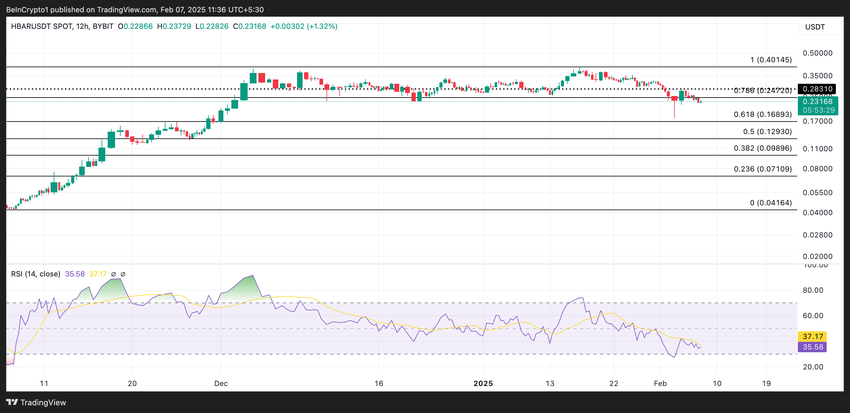Select the Fibonacci 0.236 (0.07109) level label
This screenshot has height=413, width=850.
[x=763, y=169]
